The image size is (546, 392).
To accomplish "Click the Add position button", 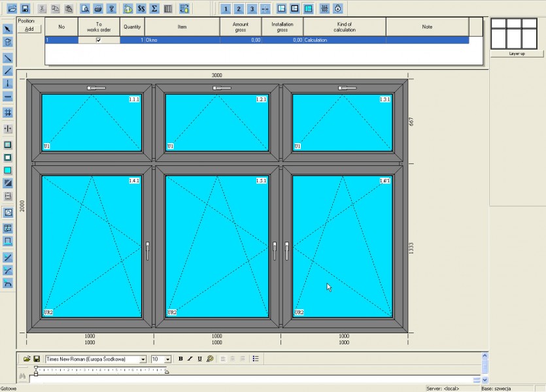I will pyautogui.click(x=29, y=29).
